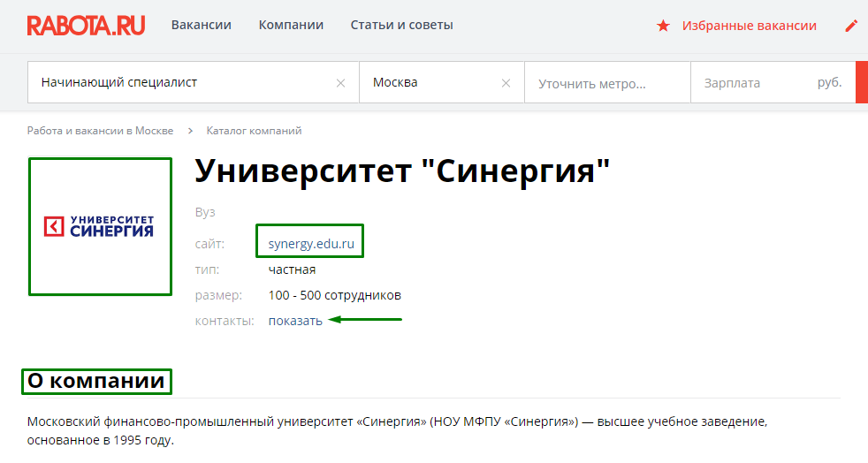Open Работа и вакансии в Москве breadcrumb
Viewport: 868px width, 463px height.
(100, 131)
